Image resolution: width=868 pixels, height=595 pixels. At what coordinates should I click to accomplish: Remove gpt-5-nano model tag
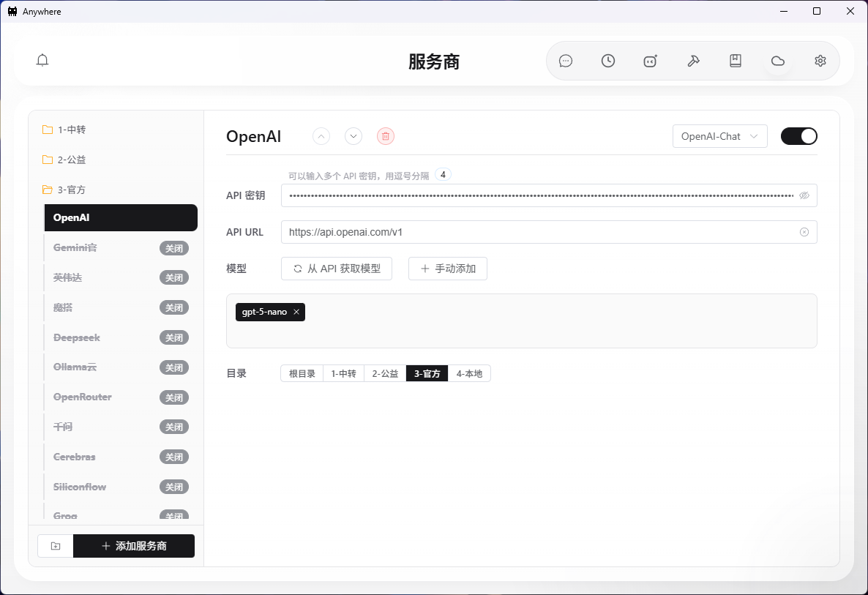296,313
